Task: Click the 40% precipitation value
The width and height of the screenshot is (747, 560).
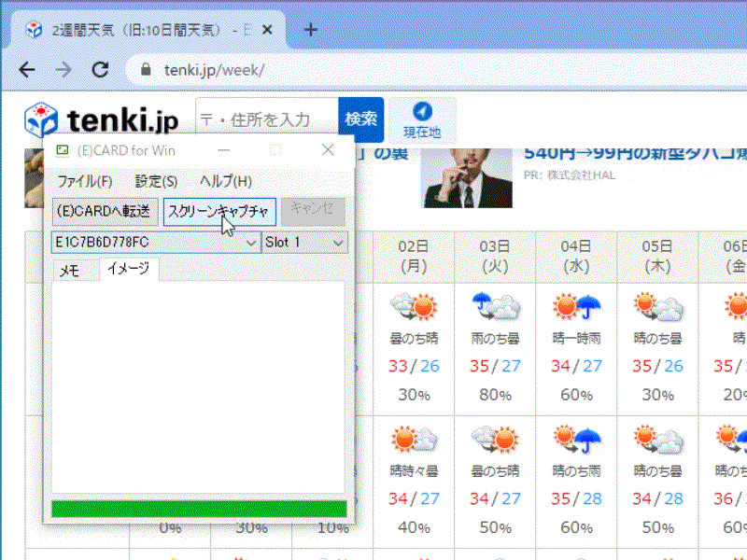Action: pyautogui.click(x=414, y=527)
